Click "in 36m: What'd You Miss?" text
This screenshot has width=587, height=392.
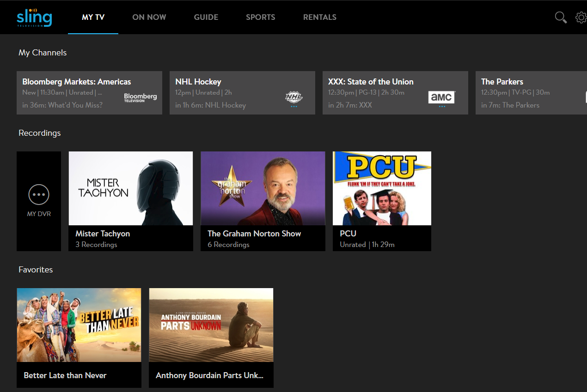[x=62, y=105]
